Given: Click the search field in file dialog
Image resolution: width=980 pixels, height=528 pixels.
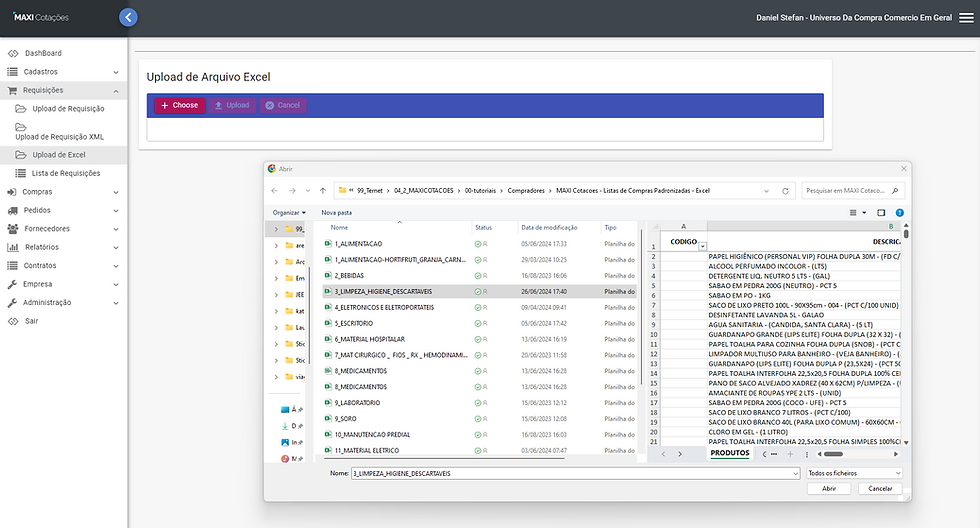Looking at the screenshot, I should click(x=852, y=191).
